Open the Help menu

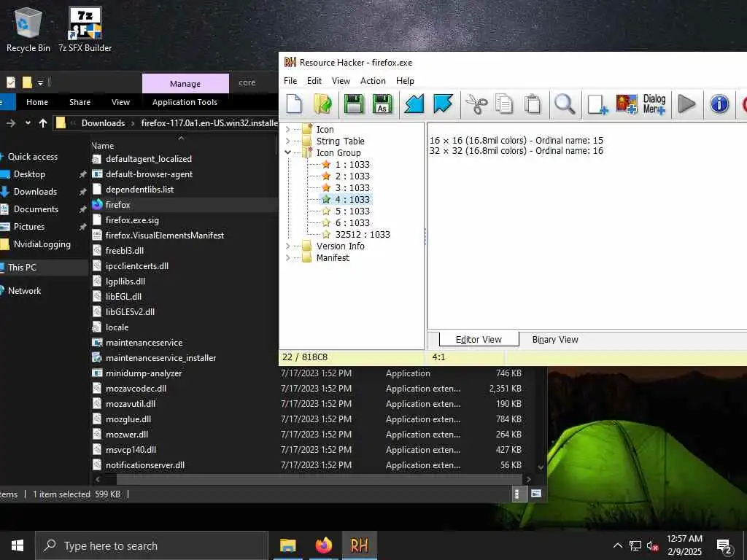[x=405, y=81]
